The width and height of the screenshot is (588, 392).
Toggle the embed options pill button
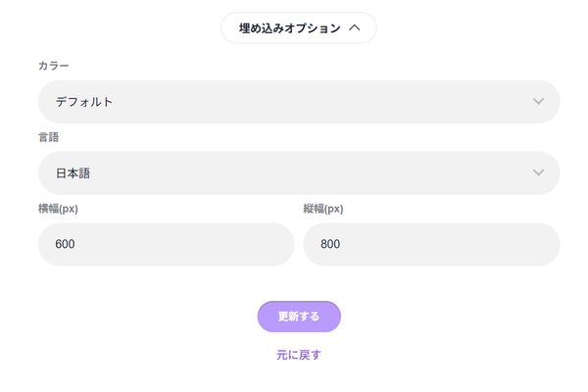pyautogui.click(x=299, y=28)
